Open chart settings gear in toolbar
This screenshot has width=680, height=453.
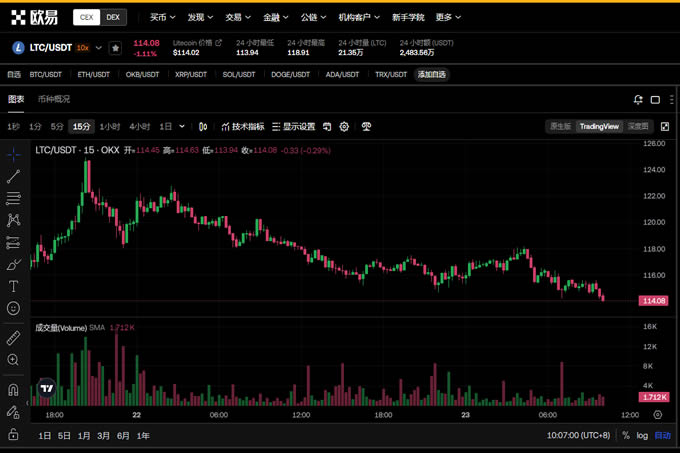click(344, 127)
